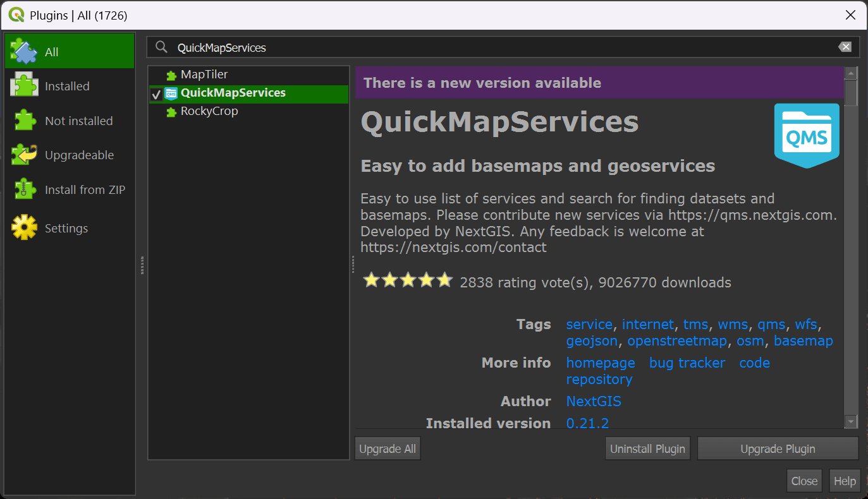Click the installed version 0.21.2 link
868x499 pixels.
pyautogui.click(x=587, y=423)
